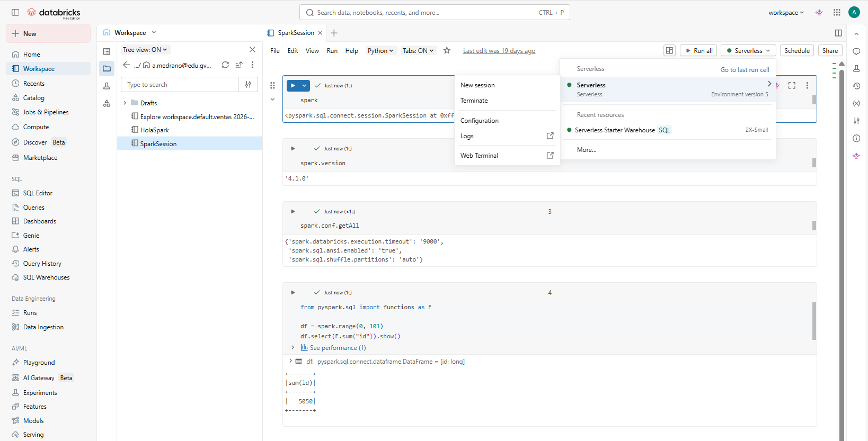
Task: Select the workspace folder panel icon
Action: point(107,68)
